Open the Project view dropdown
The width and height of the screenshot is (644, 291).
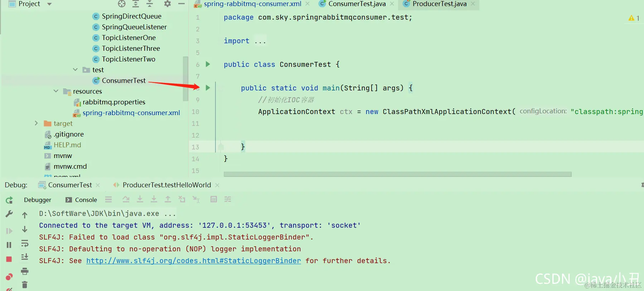tap(49, 4)
